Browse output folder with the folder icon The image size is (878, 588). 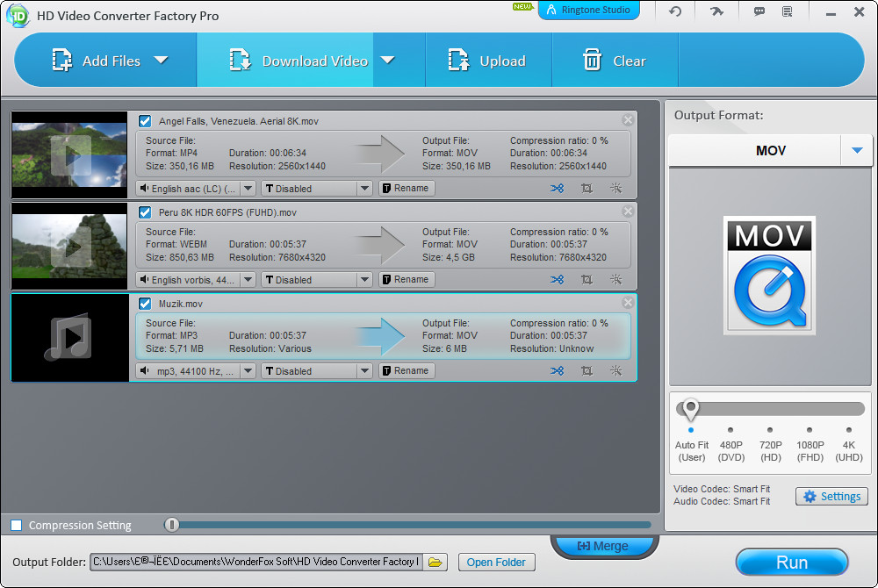coord(435,563)
